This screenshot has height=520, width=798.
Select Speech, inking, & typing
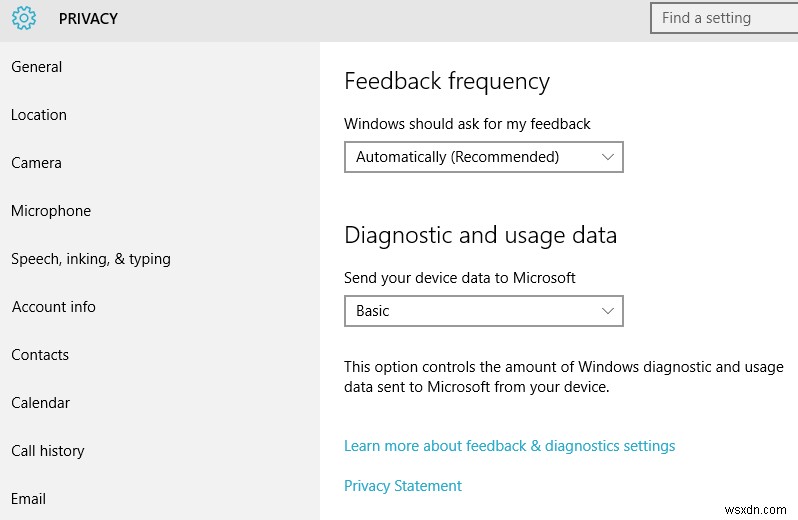pyautogui.click(x=91, y=259)
